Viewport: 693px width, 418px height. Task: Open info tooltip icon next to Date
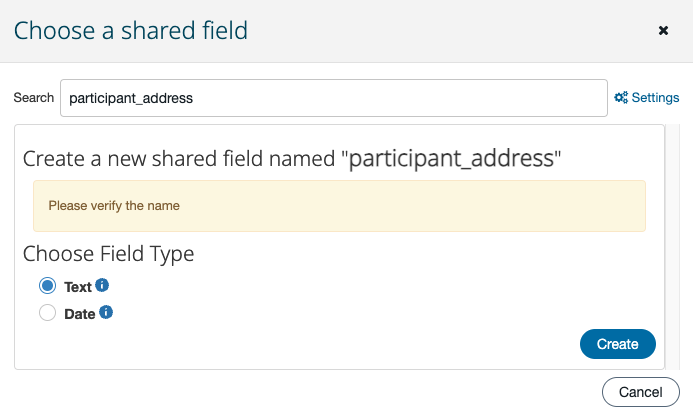(x=106, y=312)
